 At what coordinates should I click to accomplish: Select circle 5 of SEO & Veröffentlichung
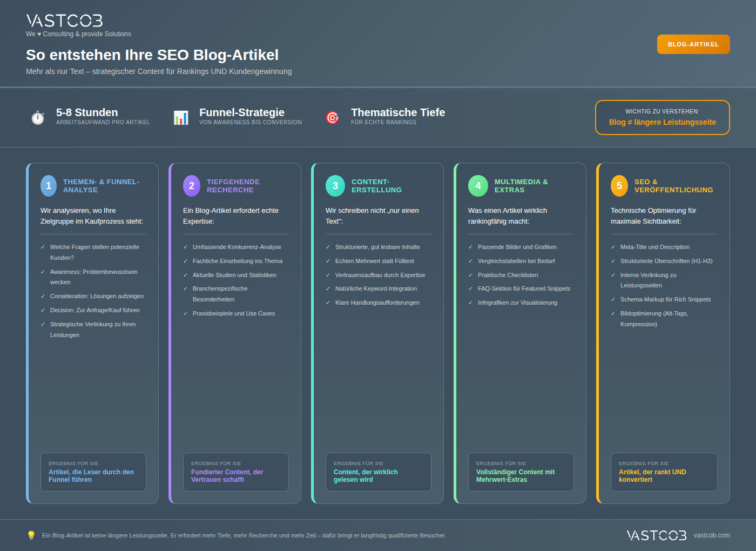[x=619, y=186]
